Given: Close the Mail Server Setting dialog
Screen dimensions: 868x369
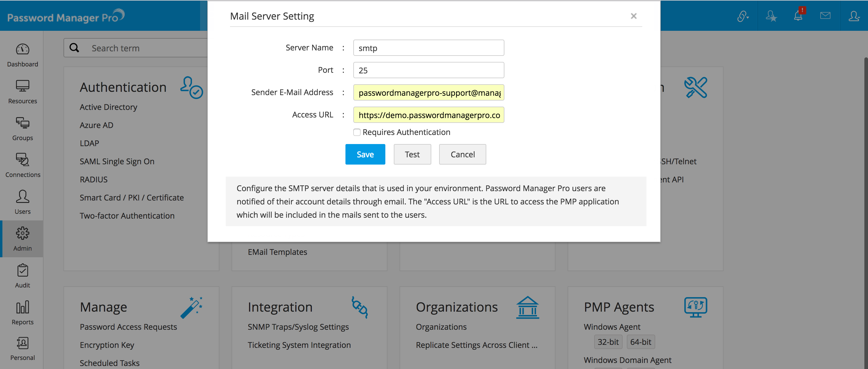Looking at the screenshot, I should pos(633,16).
